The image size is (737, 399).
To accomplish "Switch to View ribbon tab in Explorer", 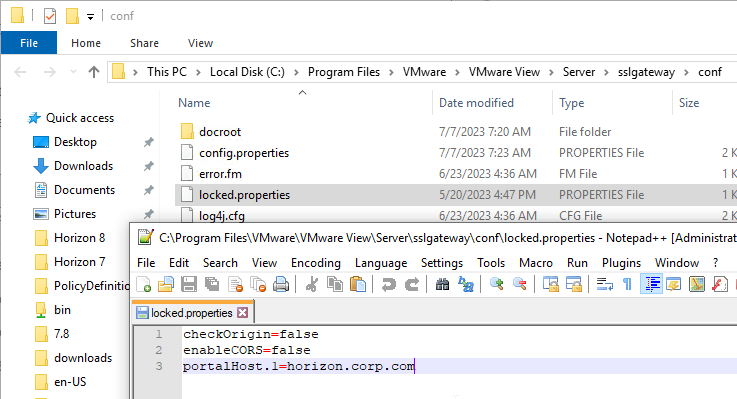I will pos(200,43).
